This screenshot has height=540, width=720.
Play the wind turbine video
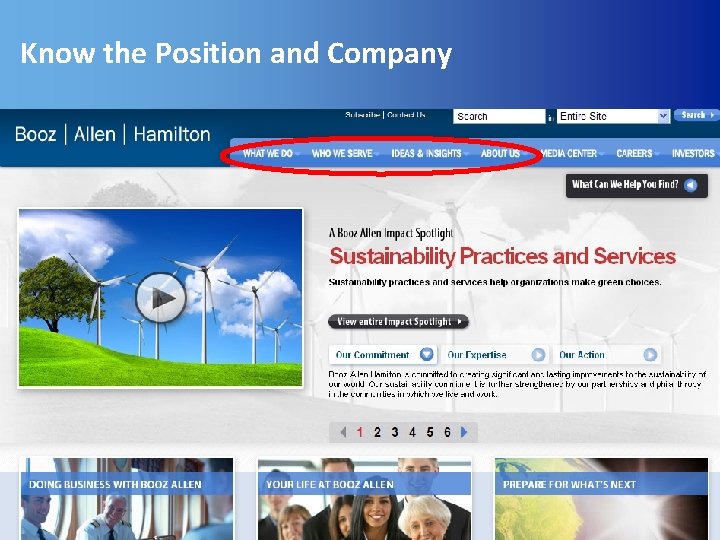click(161, 298)
